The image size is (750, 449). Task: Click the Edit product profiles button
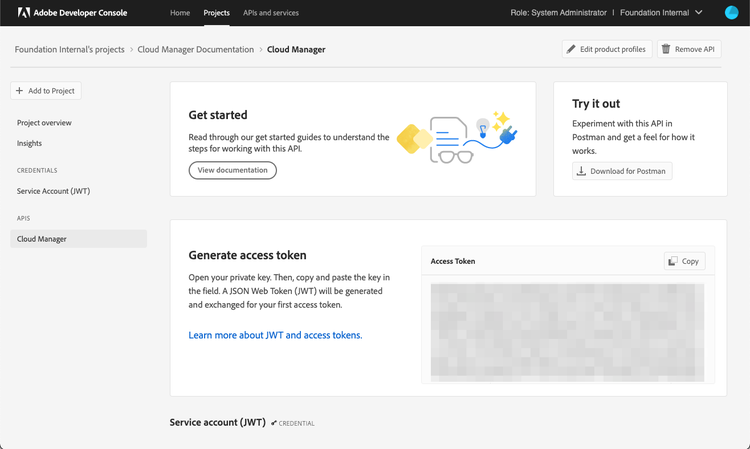click(607, 49)
